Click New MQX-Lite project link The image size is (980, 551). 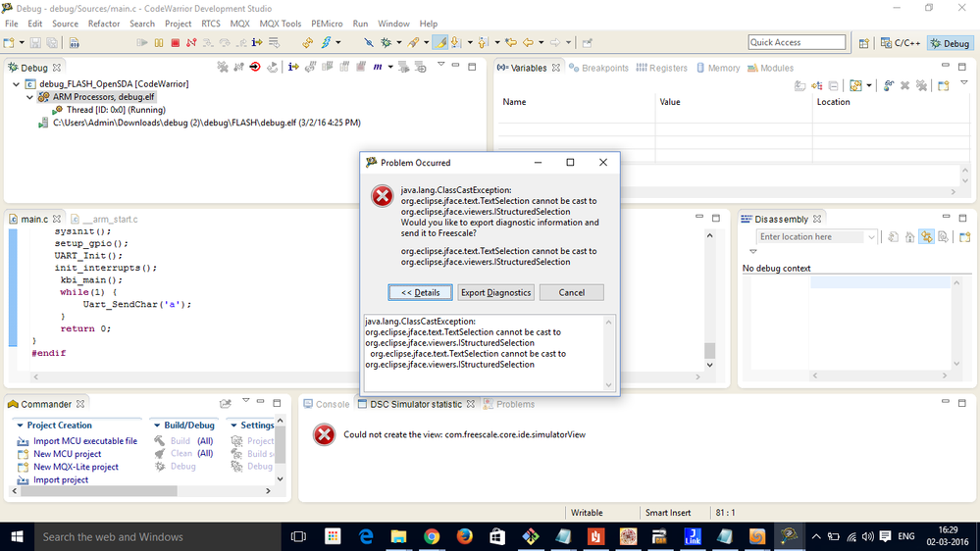coord(76,468)
